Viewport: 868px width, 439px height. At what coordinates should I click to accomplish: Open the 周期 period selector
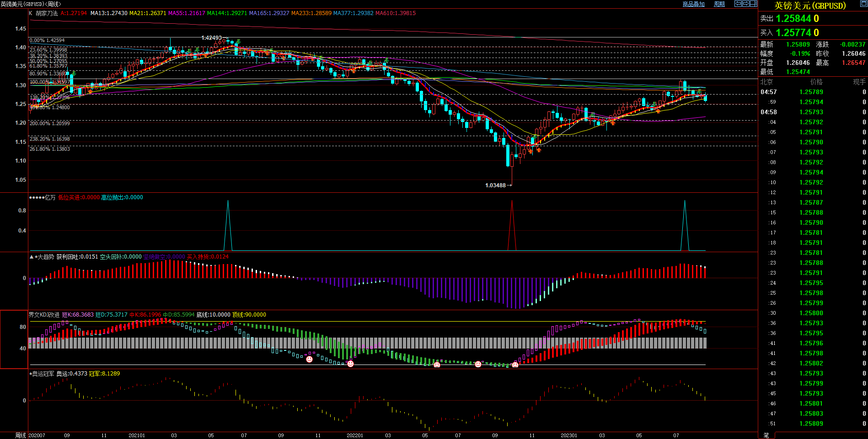click(719, 4)
